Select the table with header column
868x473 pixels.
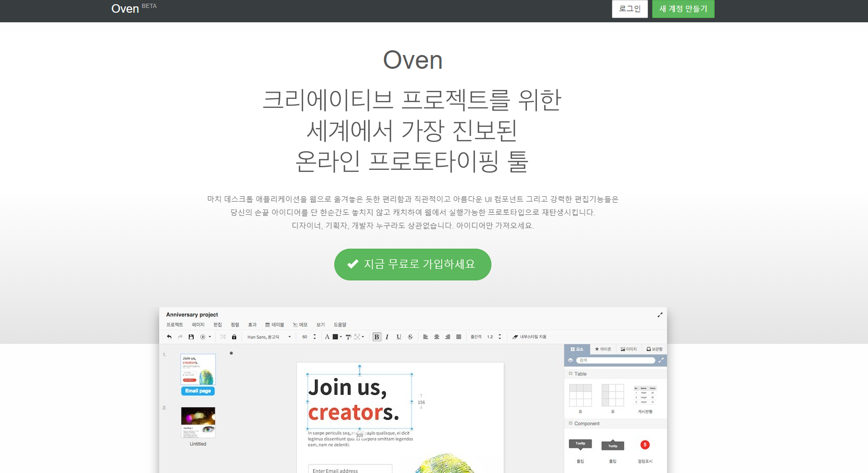tap(613, 395)
